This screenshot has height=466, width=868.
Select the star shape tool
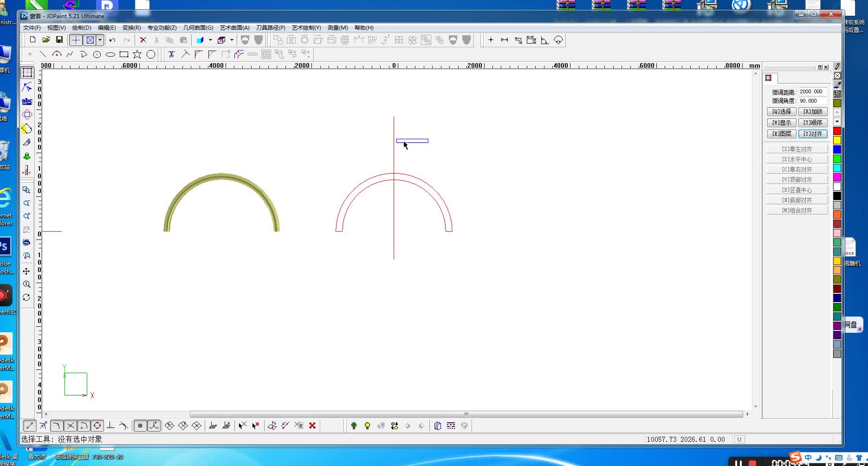(137, 54)
